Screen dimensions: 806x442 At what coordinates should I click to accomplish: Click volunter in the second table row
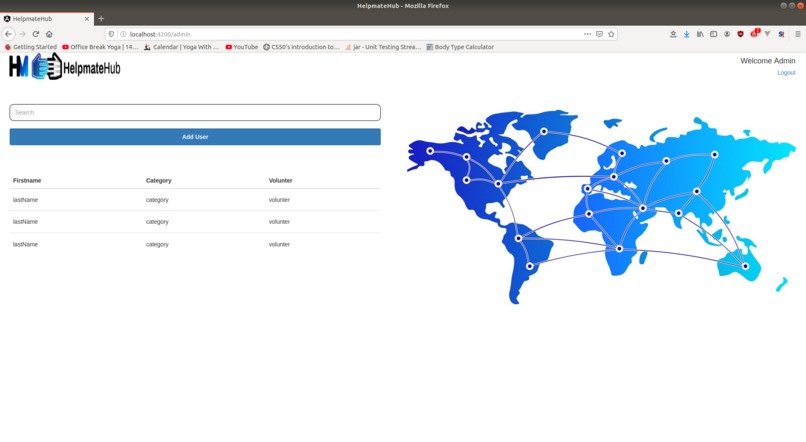(279, 222)
